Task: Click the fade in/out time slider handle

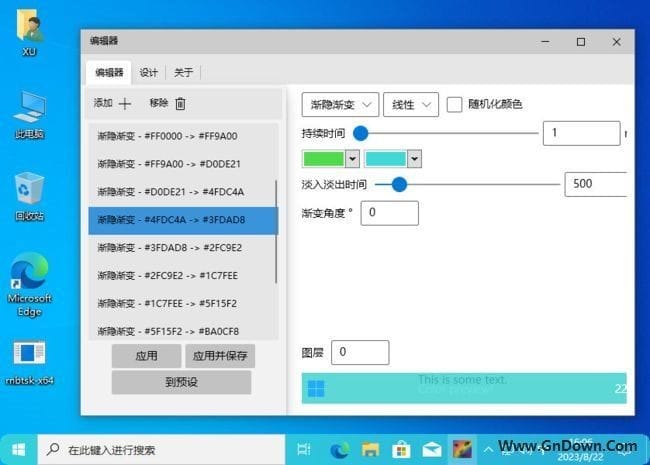Action: (399, 184)
